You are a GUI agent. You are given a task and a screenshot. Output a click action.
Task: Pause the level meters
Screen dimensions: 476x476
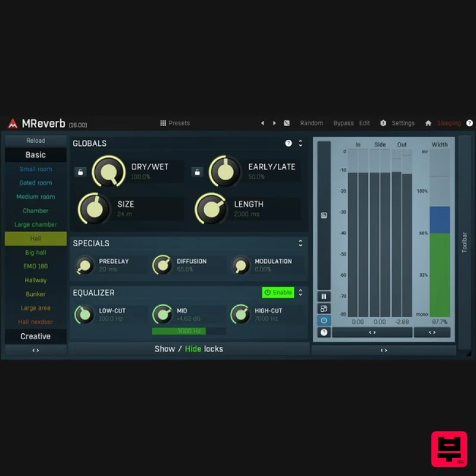tap(324, 296)
